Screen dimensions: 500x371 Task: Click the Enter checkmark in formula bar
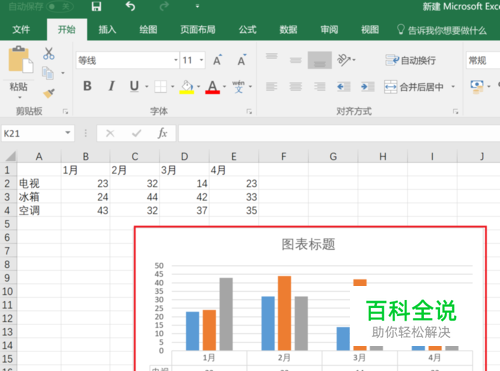[136, 134]
